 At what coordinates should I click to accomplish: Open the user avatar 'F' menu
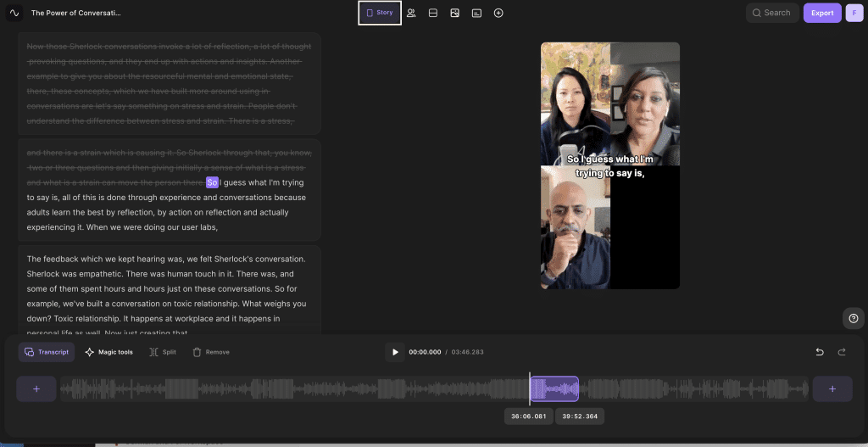[854, 13]
